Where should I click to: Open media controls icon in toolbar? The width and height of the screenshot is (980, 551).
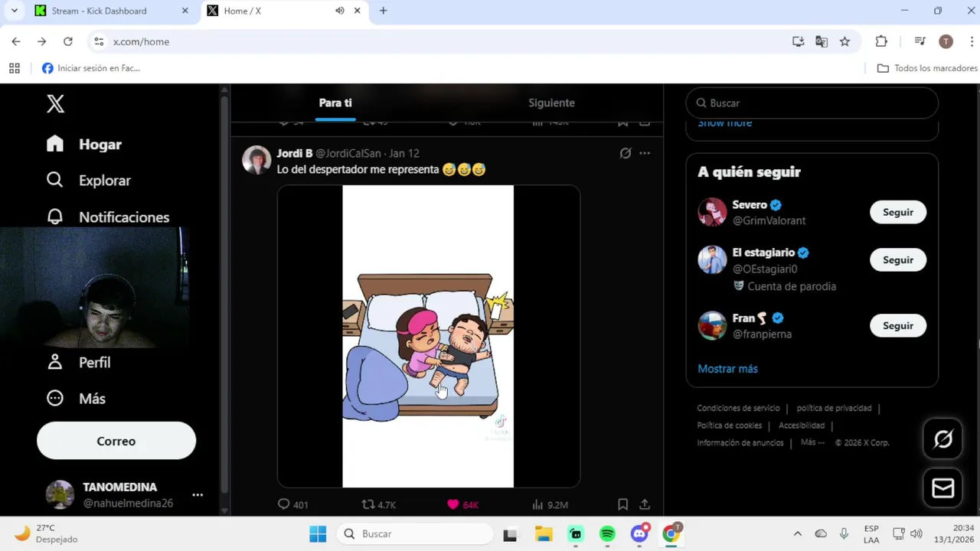(920, 41)
